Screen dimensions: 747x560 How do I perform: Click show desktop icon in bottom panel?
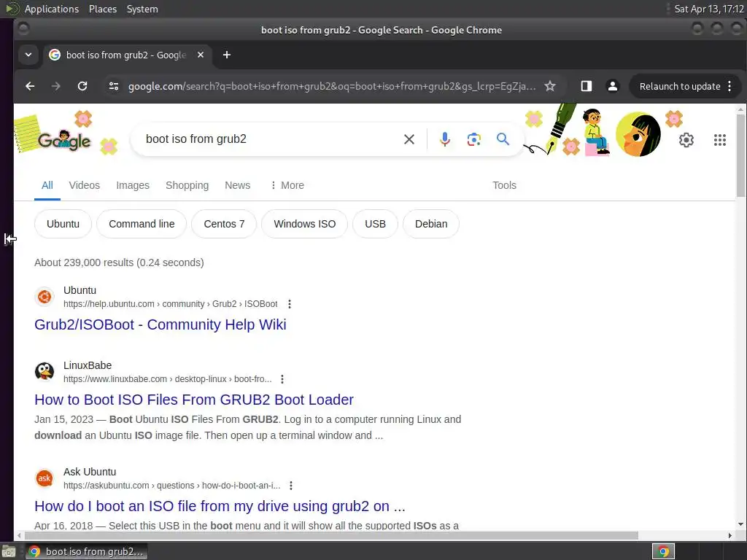pos(8,551)
